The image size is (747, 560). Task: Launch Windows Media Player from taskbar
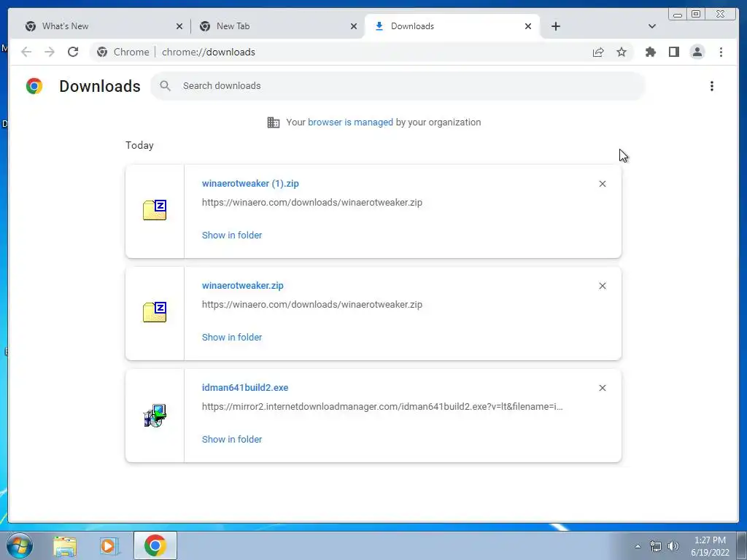(109, 546)
